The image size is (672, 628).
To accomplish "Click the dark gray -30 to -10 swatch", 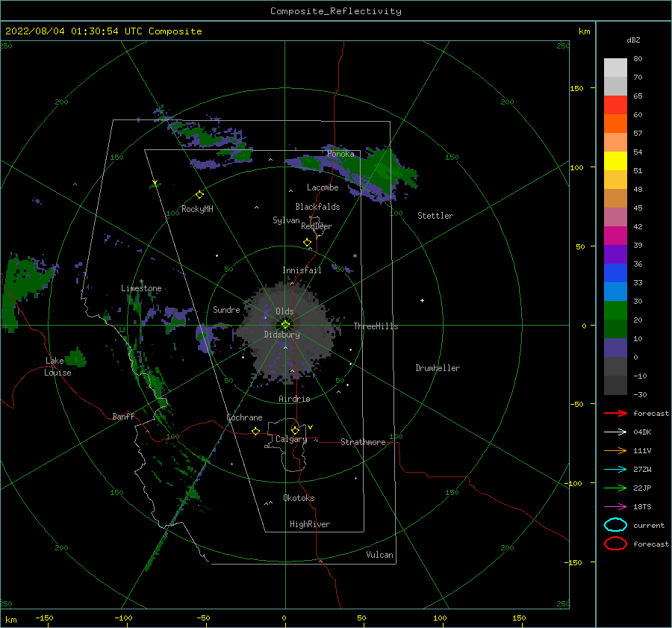I will (x=615, y=385).
